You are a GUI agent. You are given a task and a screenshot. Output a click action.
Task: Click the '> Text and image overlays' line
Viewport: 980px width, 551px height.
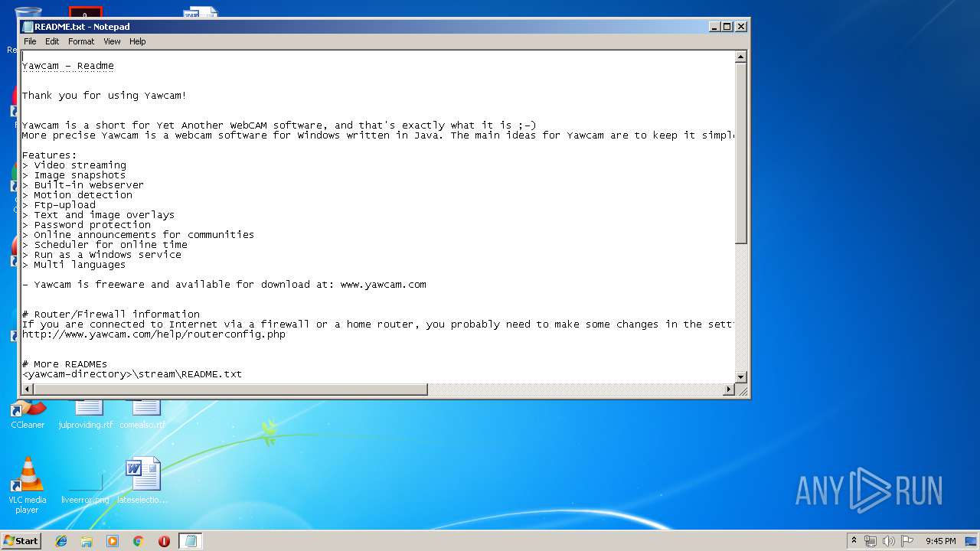point(99,215)
